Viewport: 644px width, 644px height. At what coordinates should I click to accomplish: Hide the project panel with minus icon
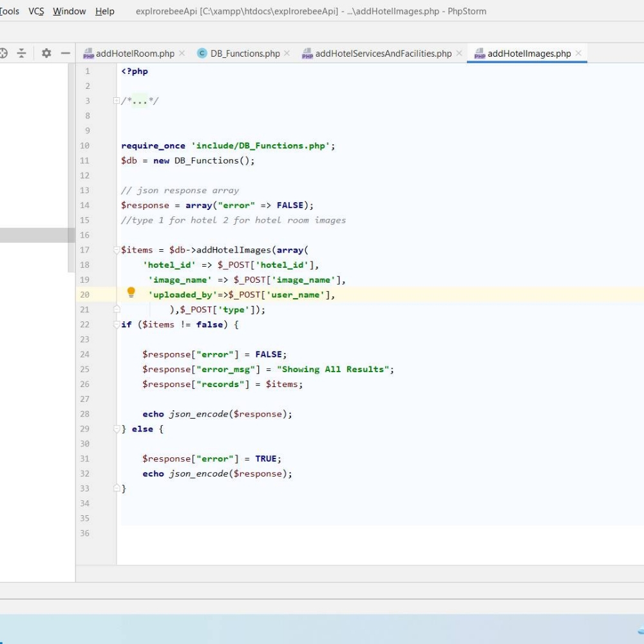(x=65, y=53)
